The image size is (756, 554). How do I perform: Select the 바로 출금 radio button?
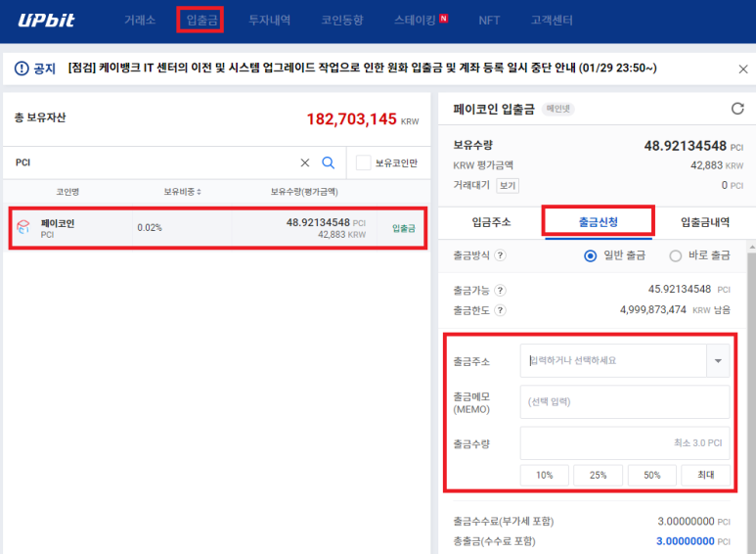click(676, 255)
